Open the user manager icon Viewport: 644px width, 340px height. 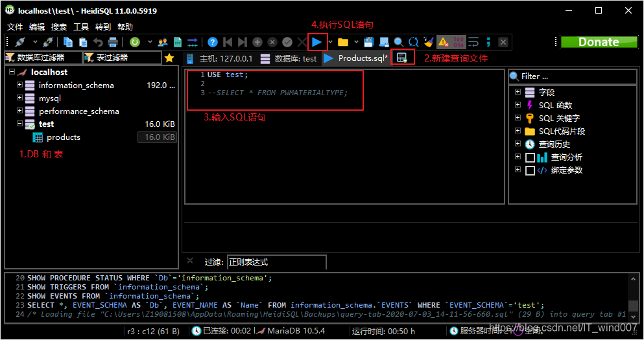pos(163,42)
